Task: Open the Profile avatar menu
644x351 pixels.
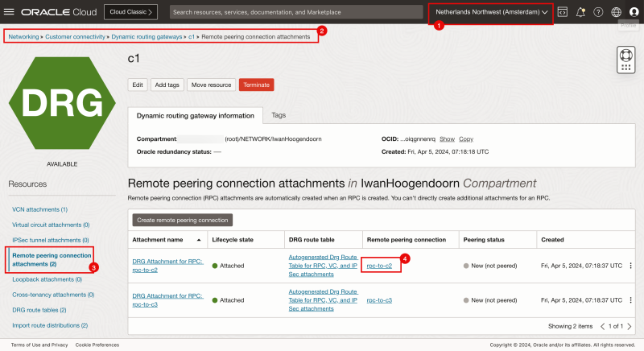Action: (634, 12)
